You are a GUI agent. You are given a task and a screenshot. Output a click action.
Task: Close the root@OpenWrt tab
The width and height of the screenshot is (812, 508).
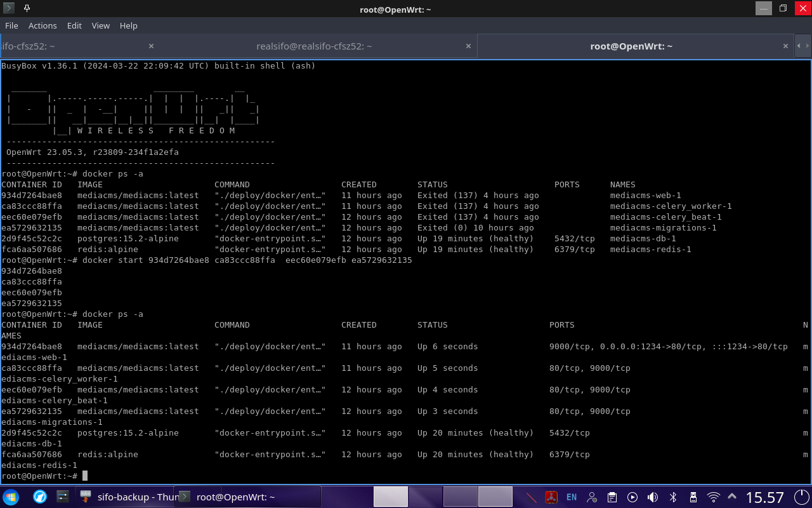point(785,46)
